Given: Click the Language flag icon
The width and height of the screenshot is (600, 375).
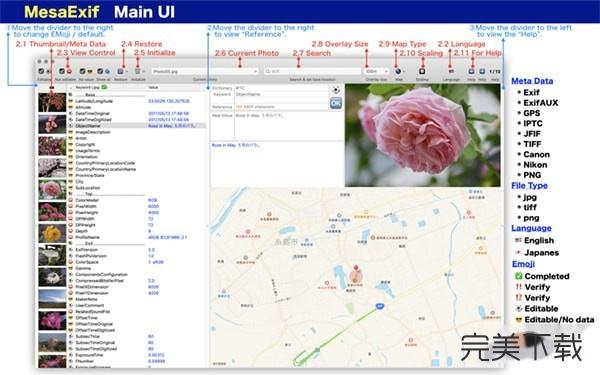Looking at the screenshot, I should pyautogui.click(x=451, y=71).
